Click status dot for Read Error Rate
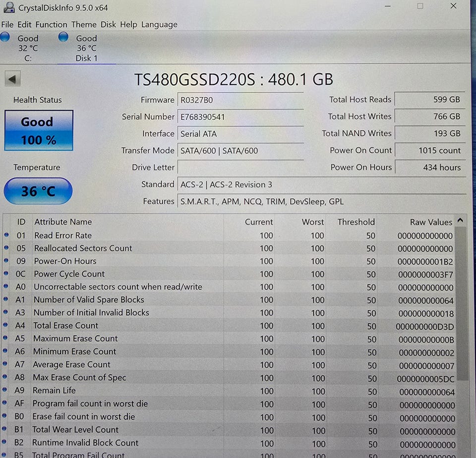476x458 pixels. coord(6,235)
